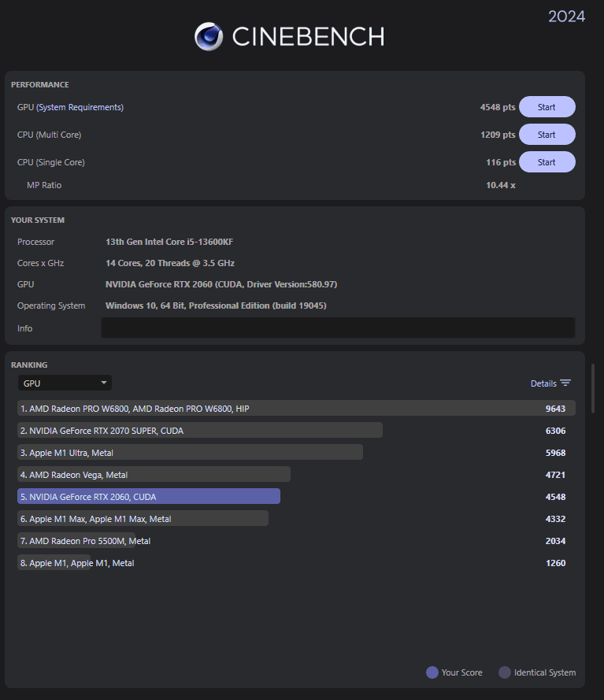Click processor name i5-13600KF text

[169, 242]
